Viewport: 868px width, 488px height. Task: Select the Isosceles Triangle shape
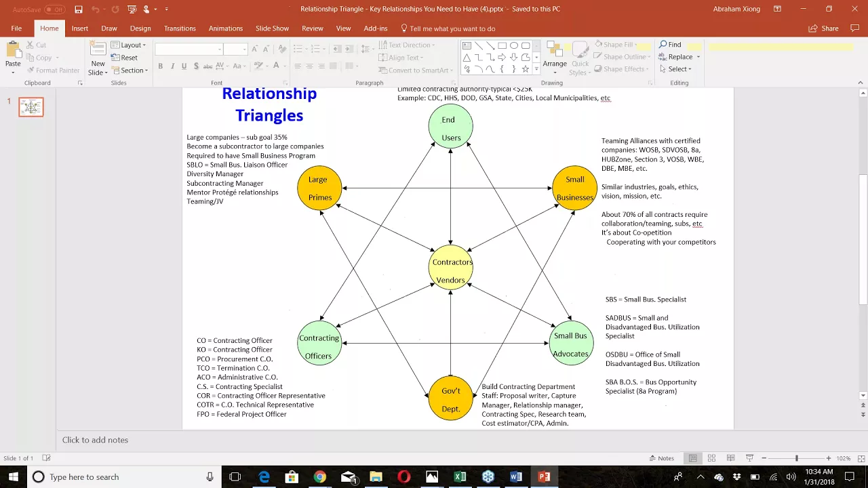(x=467, y=58)
